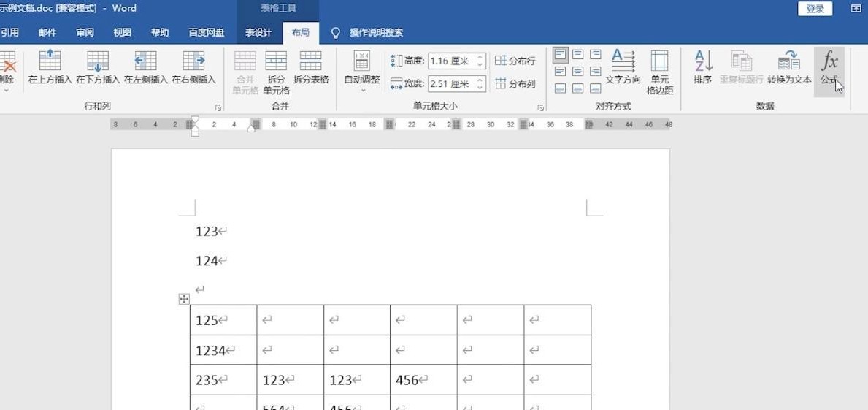The width and height of the screenshot is (868, 410).
Task: Insert column with 在左侧插入
Action: coord(146,62)
